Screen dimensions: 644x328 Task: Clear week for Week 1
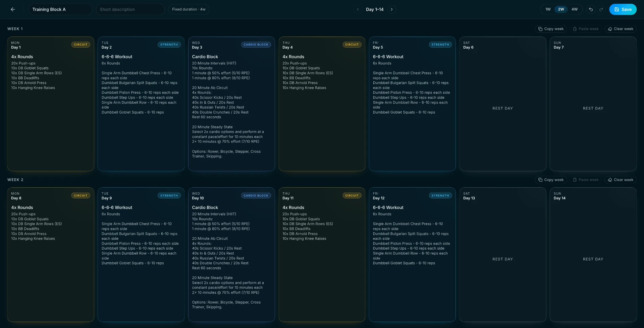coord(621,29)
